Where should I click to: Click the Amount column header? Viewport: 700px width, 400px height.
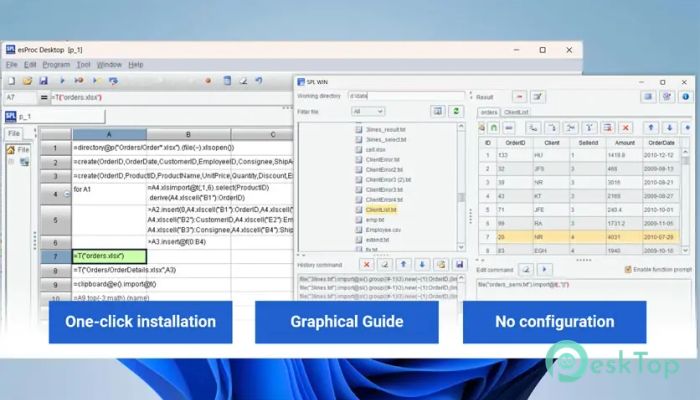click(624, 143)
